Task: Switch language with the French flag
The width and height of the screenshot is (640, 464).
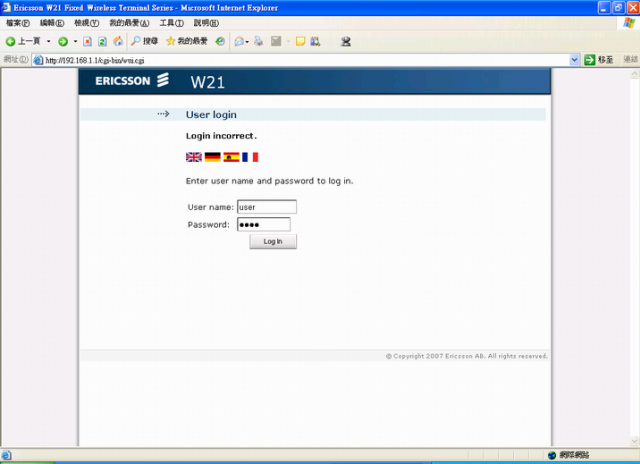Action: coord(250,157)
